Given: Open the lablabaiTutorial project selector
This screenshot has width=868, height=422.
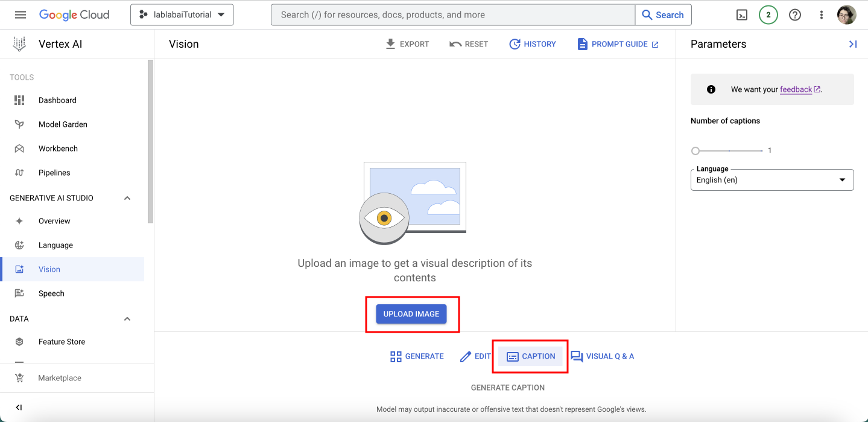Looking at the screenshot, I should coord(182,14).
